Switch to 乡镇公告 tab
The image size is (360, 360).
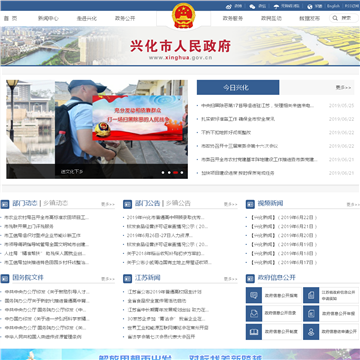coord(178,203)
